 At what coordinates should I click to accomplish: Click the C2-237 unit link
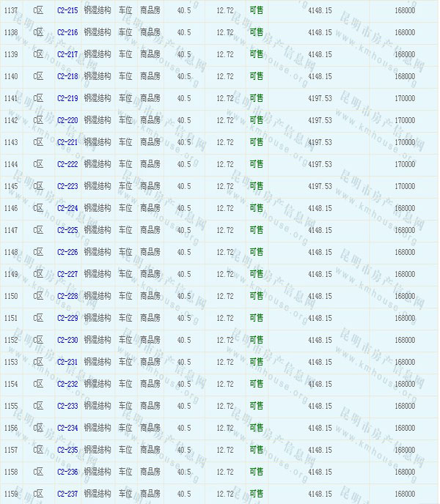(x=67, y=494)
